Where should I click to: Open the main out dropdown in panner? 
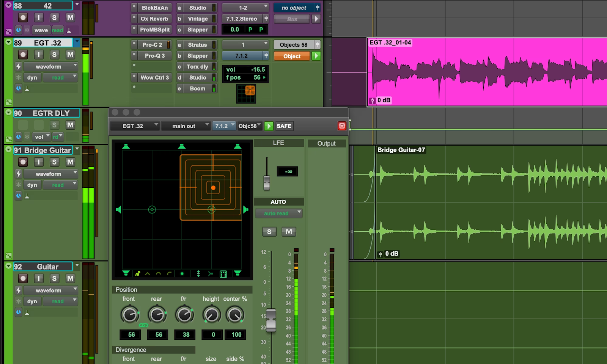(186, 126)
